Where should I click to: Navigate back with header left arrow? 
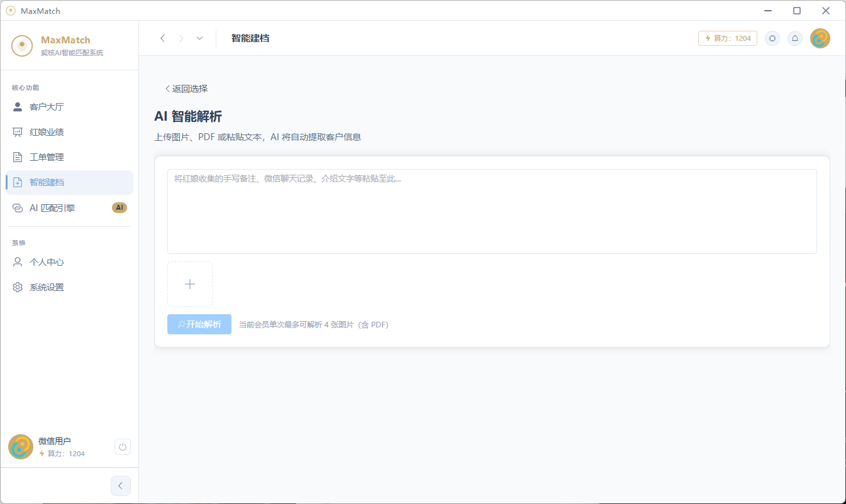(x=162, y=38)
